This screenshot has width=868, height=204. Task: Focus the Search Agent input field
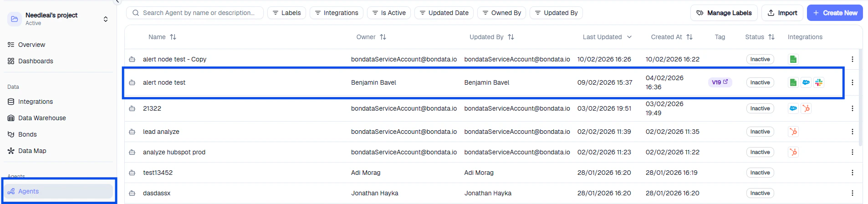199,13
